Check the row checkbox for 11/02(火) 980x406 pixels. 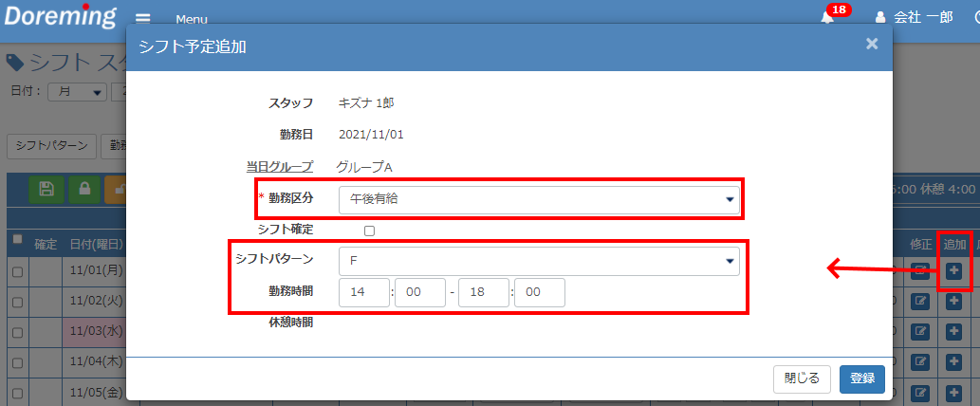pyautogui.click(x=17, y=302)
